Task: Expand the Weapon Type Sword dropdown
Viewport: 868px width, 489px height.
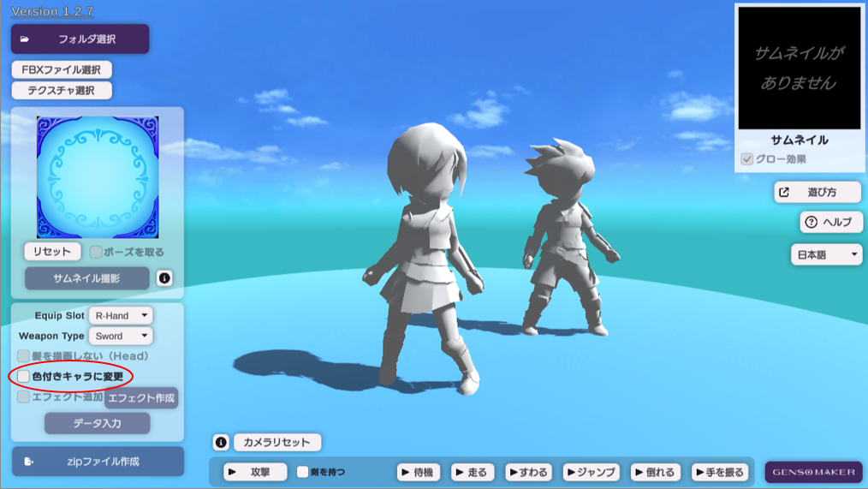Action: pos(121,337)
